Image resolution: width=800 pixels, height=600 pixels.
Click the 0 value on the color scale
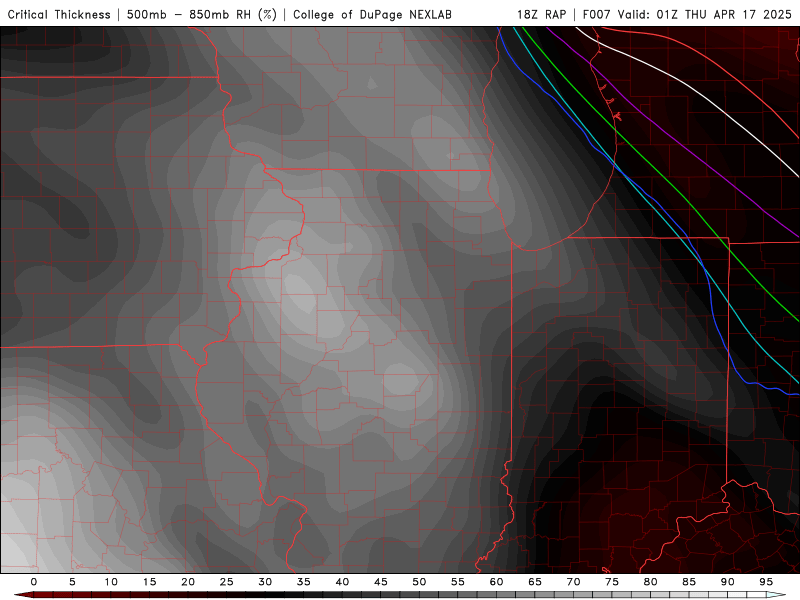point(34,582)
